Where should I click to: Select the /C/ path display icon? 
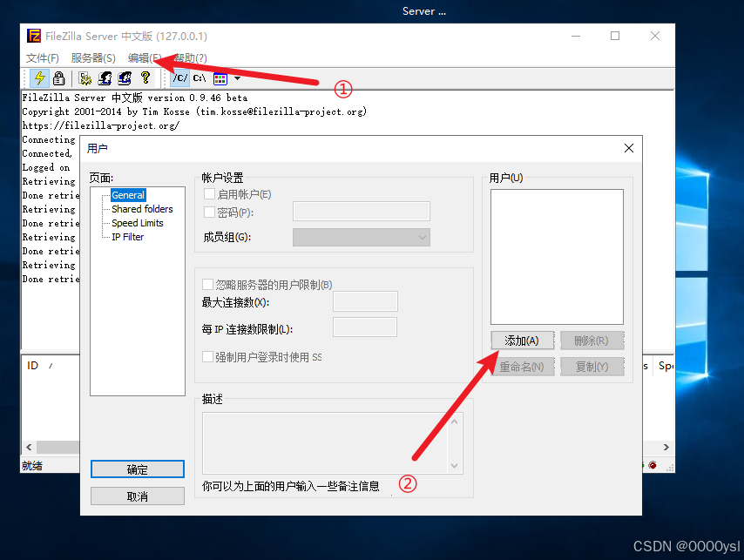pyautogui.click(x=179, y=78)
